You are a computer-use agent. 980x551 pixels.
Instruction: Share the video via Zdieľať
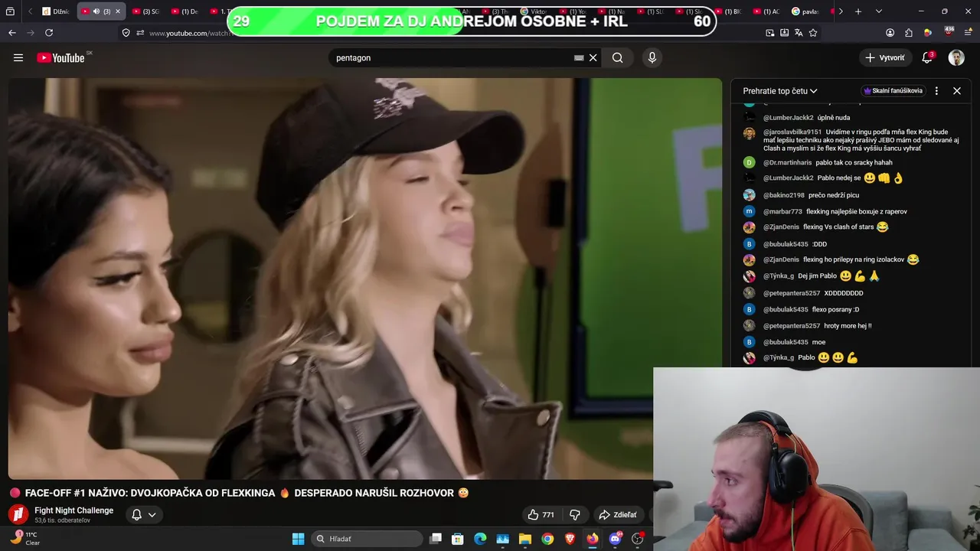coord(619,514)
